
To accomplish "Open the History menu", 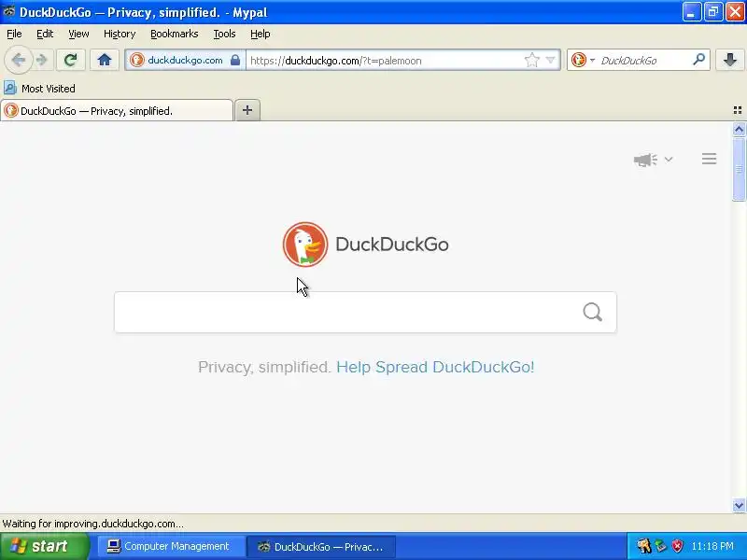I will 120,34.
